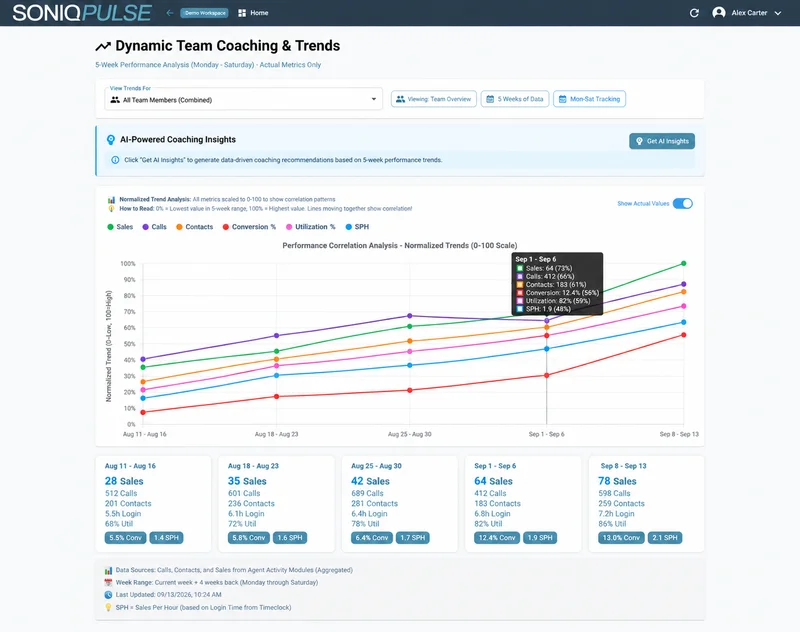Click the Sep 1 - Sep 6 x-axis label

click(546, 434)
